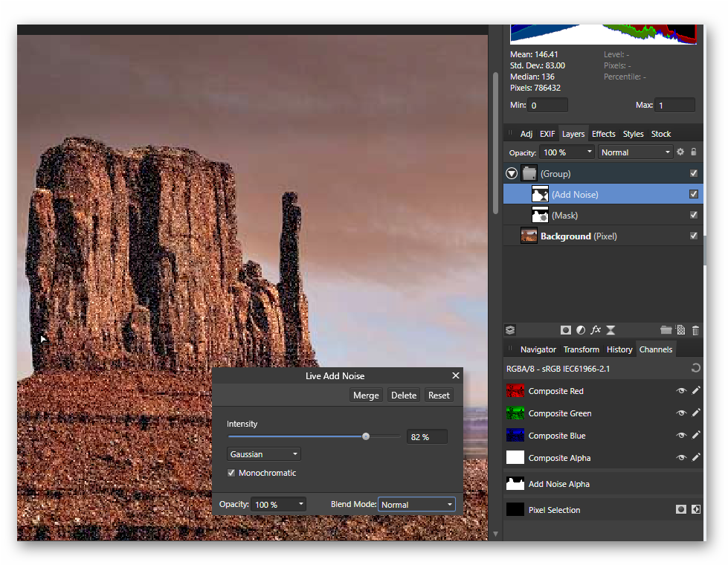Open the Blend Mode dropdown in the noise dialog

point(416,504)
